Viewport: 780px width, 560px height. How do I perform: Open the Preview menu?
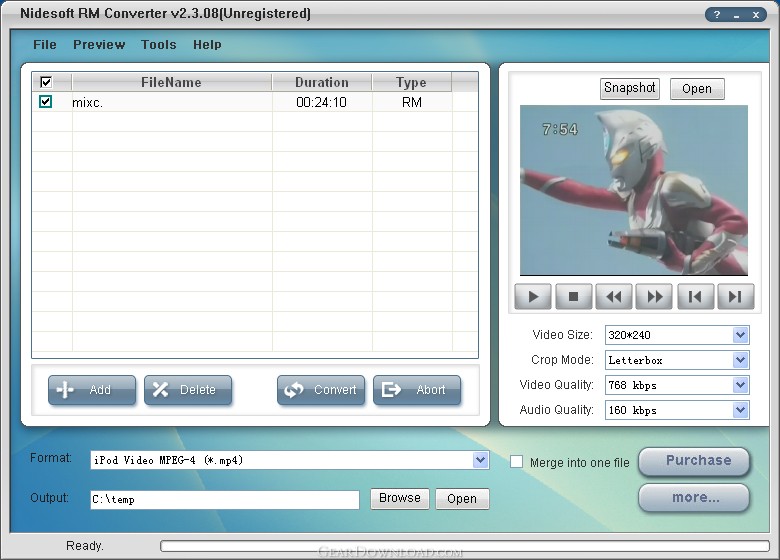99,45
